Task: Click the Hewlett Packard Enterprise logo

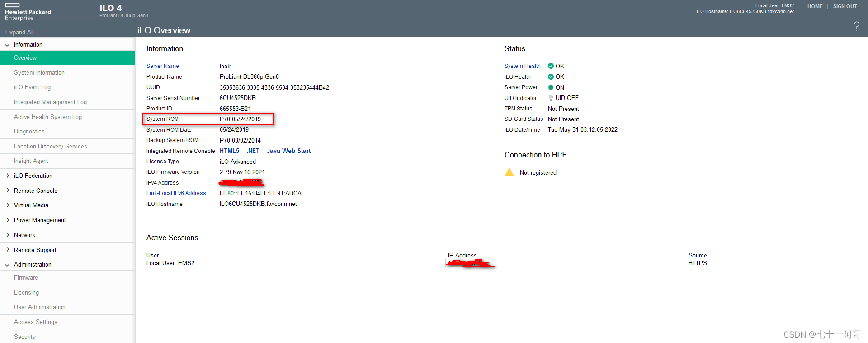Action: [x=28, y=12]
